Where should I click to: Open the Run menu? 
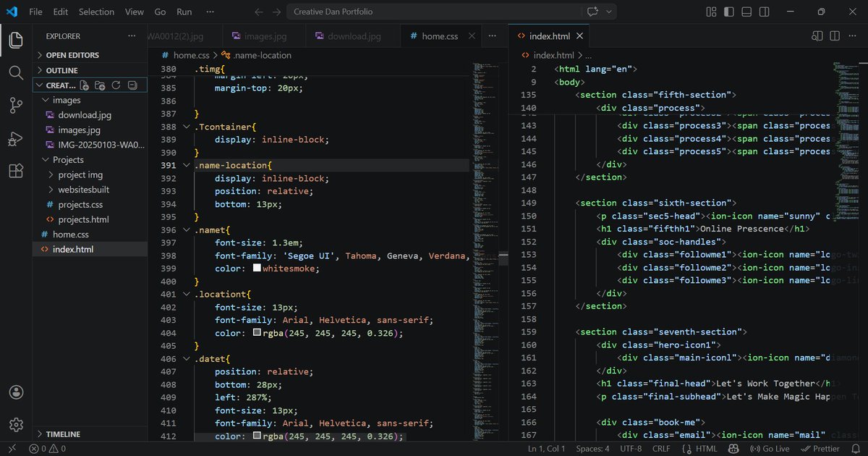184,12
